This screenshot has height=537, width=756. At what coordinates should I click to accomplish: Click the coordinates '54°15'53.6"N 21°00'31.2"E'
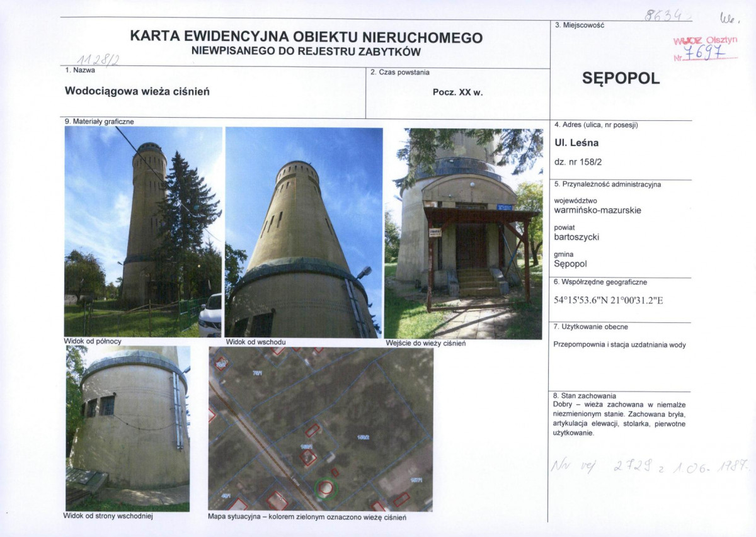point(608,300)
